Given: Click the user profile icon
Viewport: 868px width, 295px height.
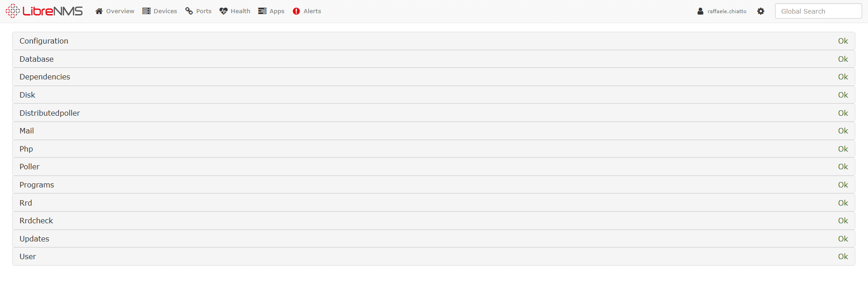Looking at the screenshot, I should [700, 11].
